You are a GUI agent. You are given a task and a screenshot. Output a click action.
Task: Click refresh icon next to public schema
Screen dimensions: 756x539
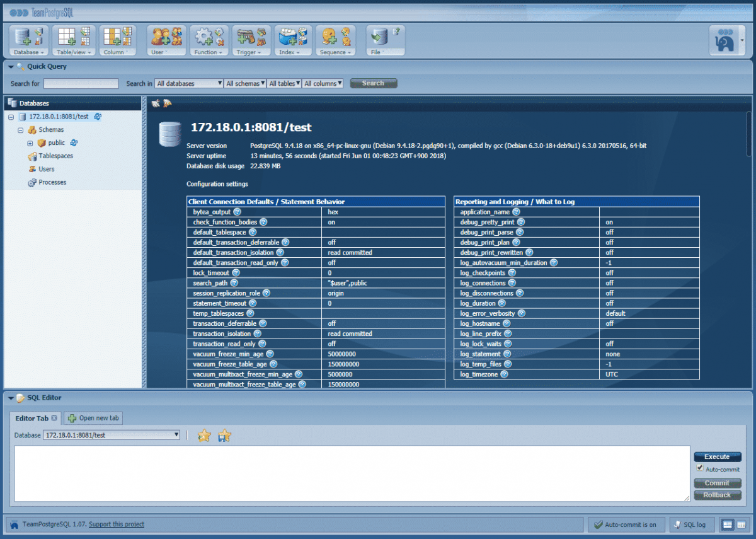(74, 142)
